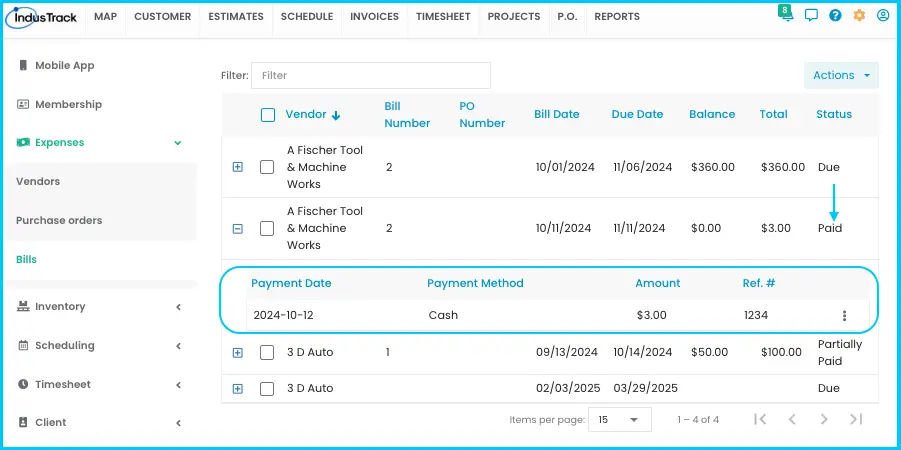
Task: Expand the Partially Paid 3 D Auto row
Action: [x=237, y=353]
